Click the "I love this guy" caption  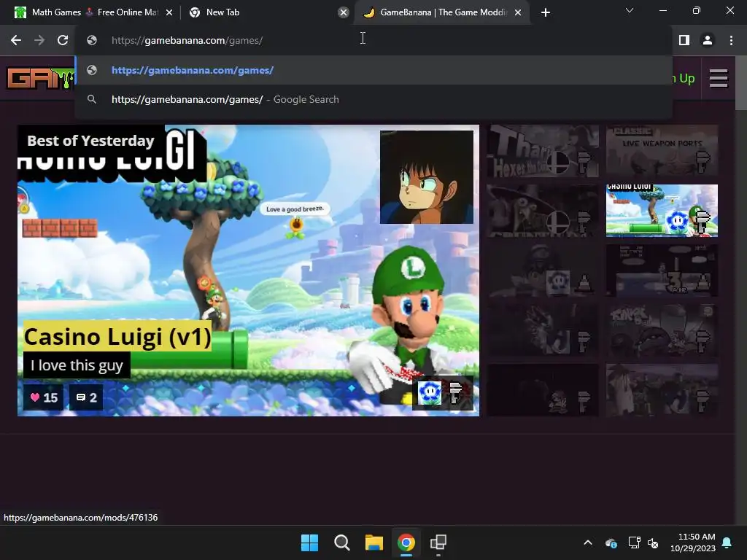pyautogui.click(x=77, y=365)
